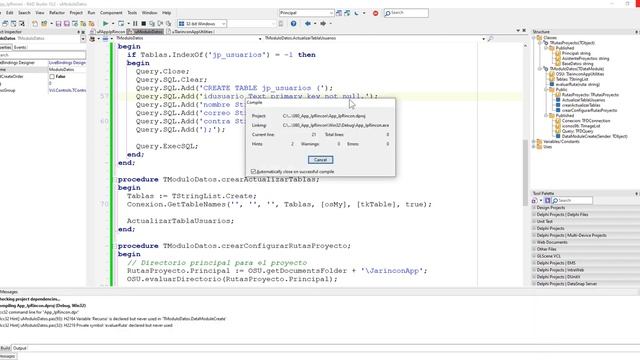
Task: Click the New Items toolbar icon
Action: [x=35, y=24]
